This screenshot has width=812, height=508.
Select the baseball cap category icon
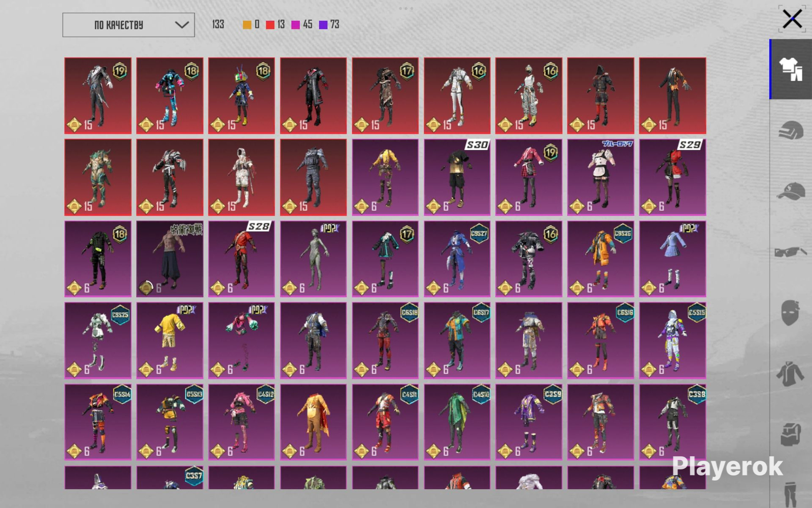click(x=791, y=192)
